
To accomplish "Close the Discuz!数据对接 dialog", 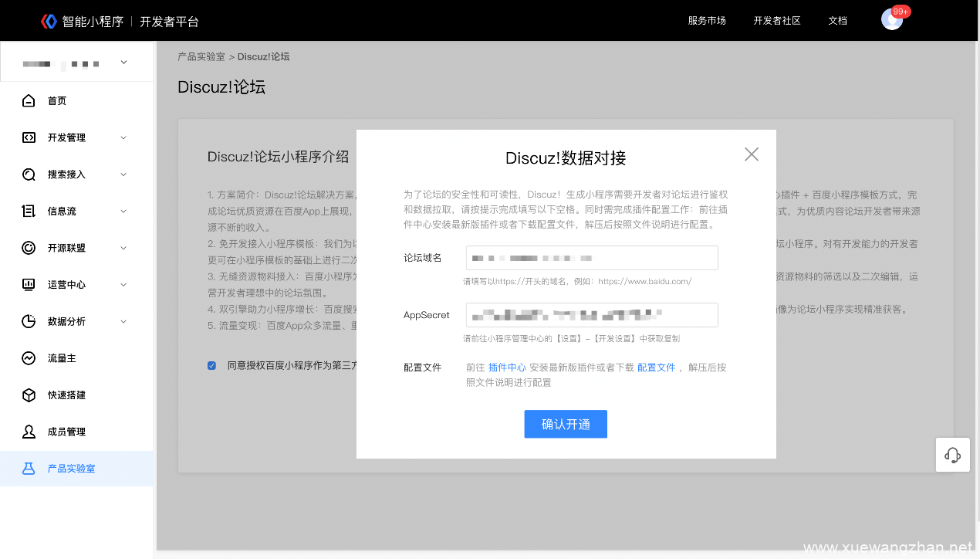I will pos(752,154).
